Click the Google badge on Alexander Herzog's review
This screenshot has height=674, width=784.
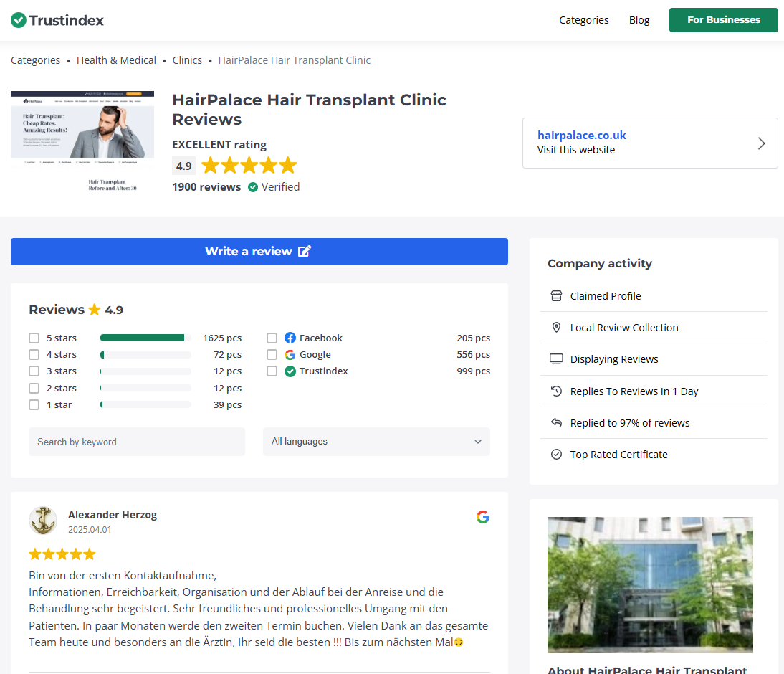483,516
